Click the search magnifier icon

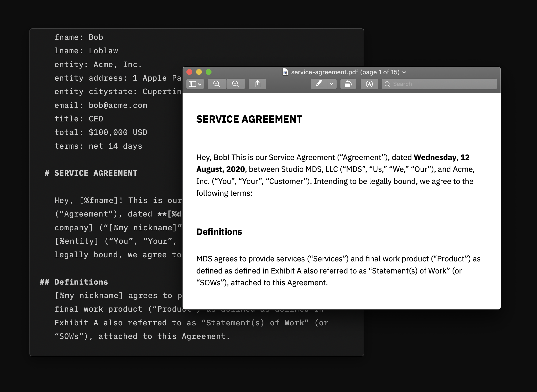(x=387, y=84)
